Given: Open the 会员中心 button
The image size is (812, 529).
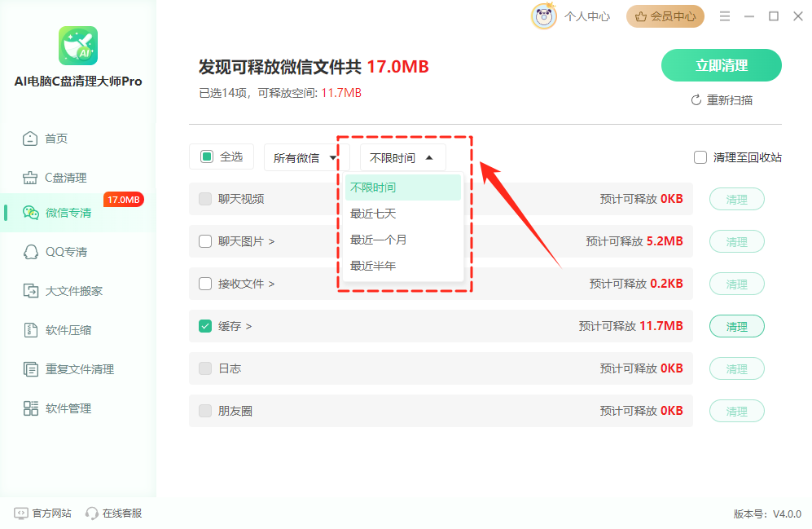Looking at the screenshot, I should [x=665, y=16].
